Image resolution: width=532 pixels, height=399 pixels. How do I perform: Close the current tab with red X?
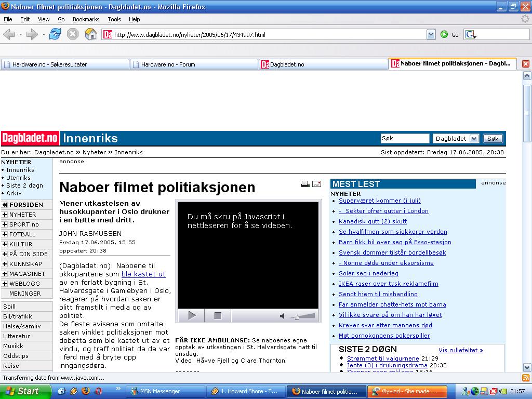pos(526,64)
